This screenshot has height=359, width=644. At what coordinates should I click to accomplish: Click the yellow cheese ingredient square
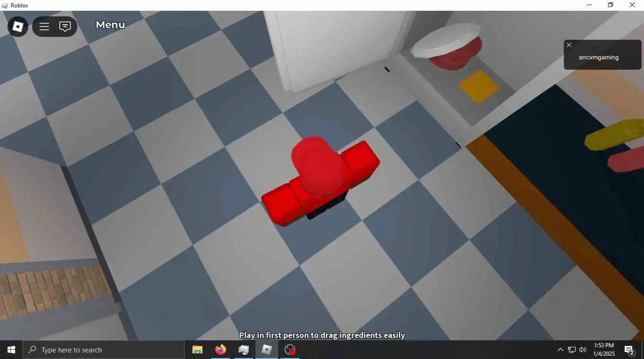(479, 86)
